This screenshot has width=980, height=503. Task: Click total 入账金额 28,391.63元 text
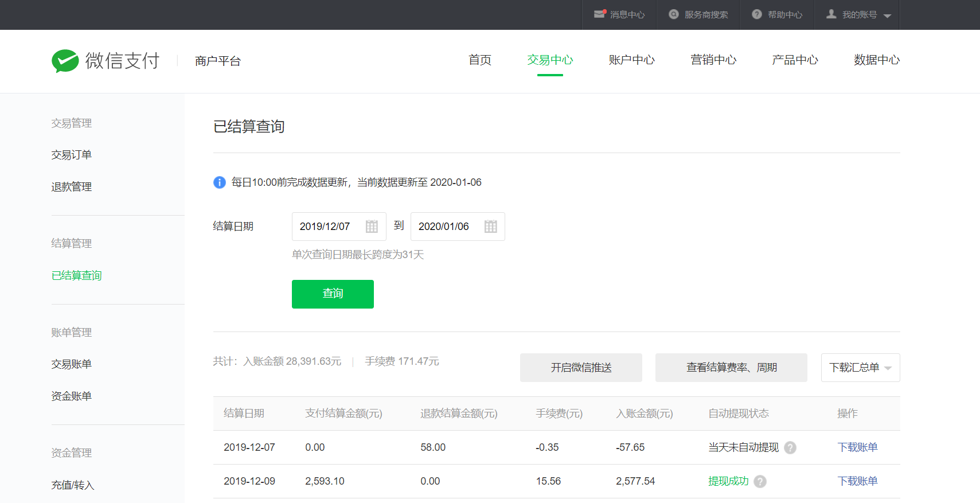coord(292,361)
